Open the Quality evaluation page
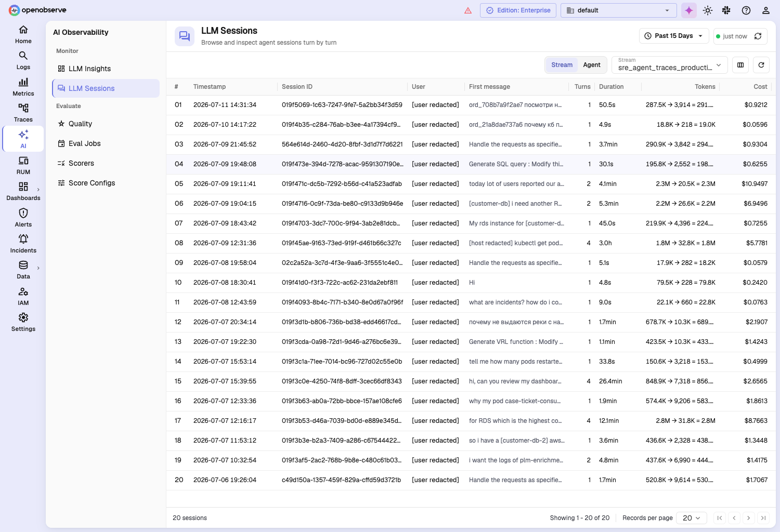780x532 pixels. pos(106,124)
